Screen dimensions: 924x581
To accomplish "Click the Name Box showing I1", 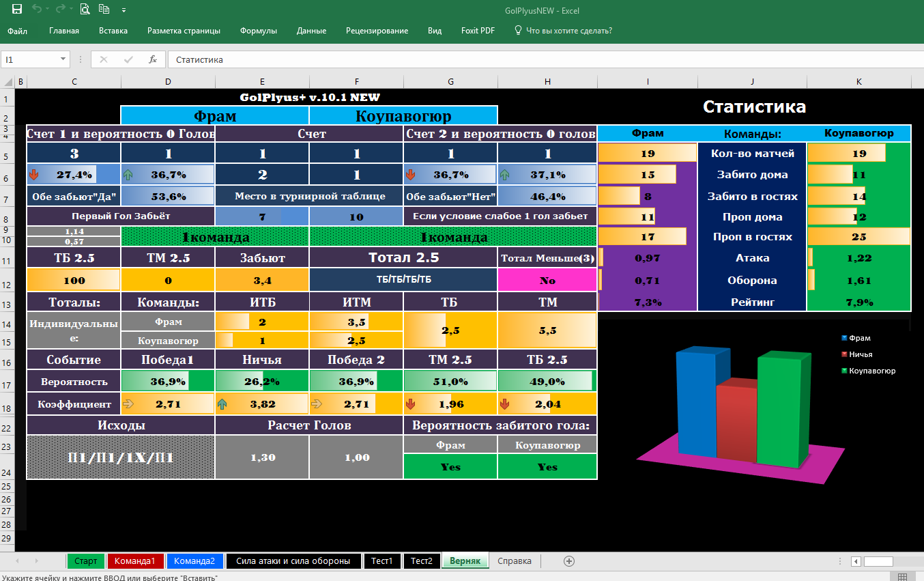I will 29,59.
